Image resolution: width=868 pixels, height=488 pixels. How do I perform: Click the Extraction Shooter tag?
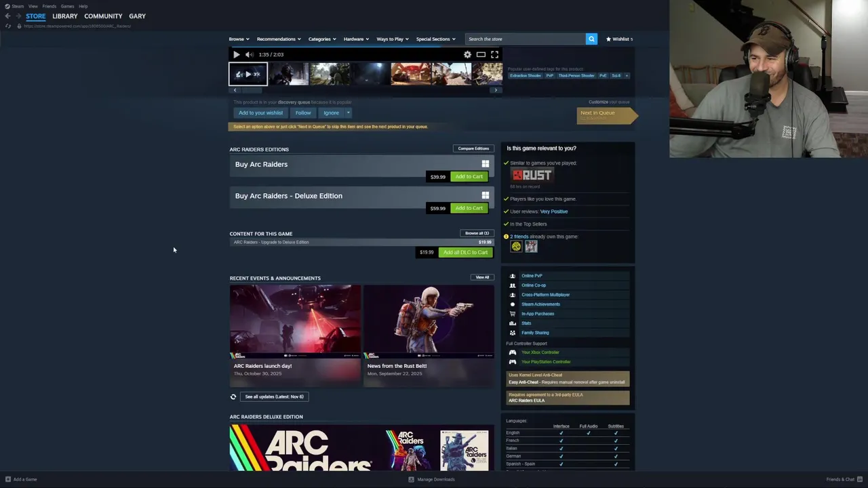pyautogui.click(x=526, y=75)
